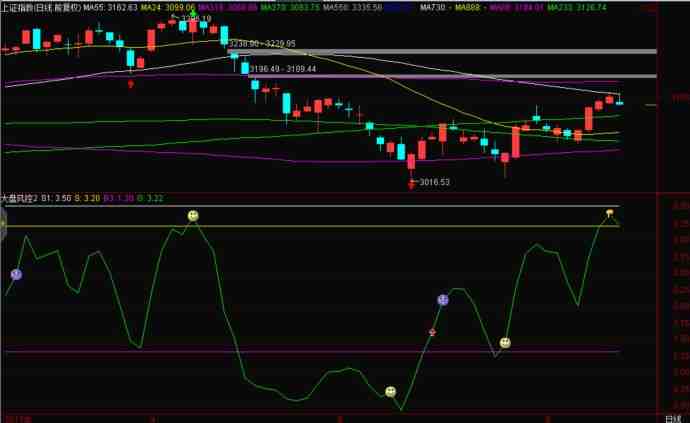Click the purple face marker at indicator far left
690x423 pixels.
tap(16, 275)
